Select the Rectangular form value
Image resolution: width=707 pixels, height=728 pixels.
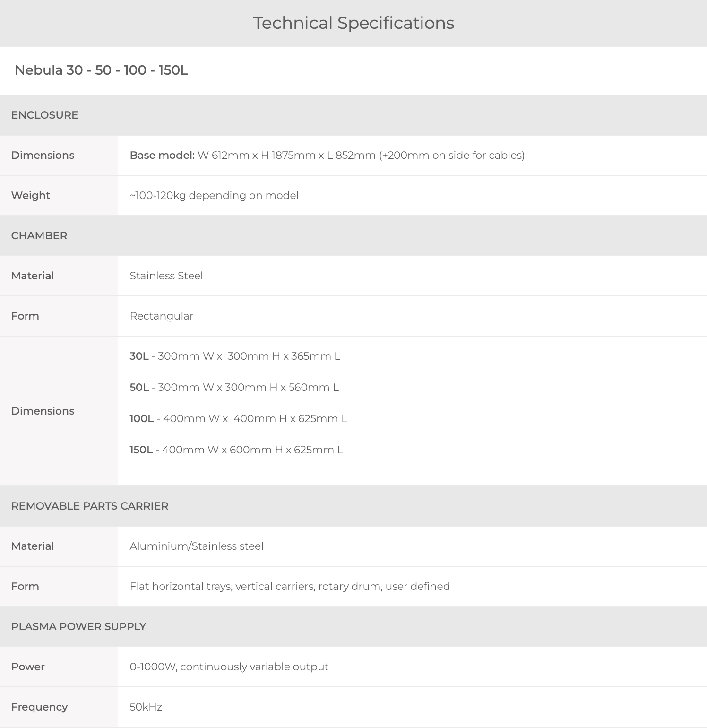[162, 316]
